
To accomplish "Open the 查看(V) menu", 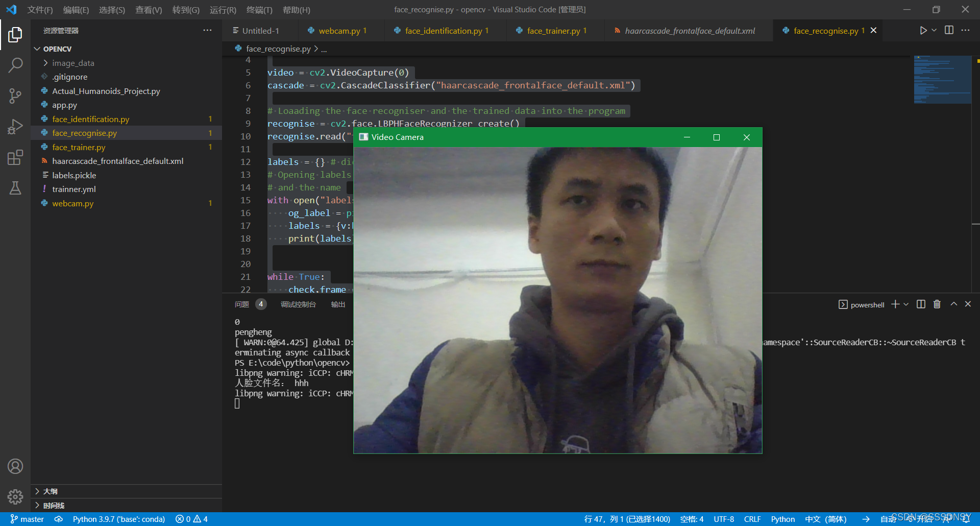I will pyautogui.click(x=149, y=10).
